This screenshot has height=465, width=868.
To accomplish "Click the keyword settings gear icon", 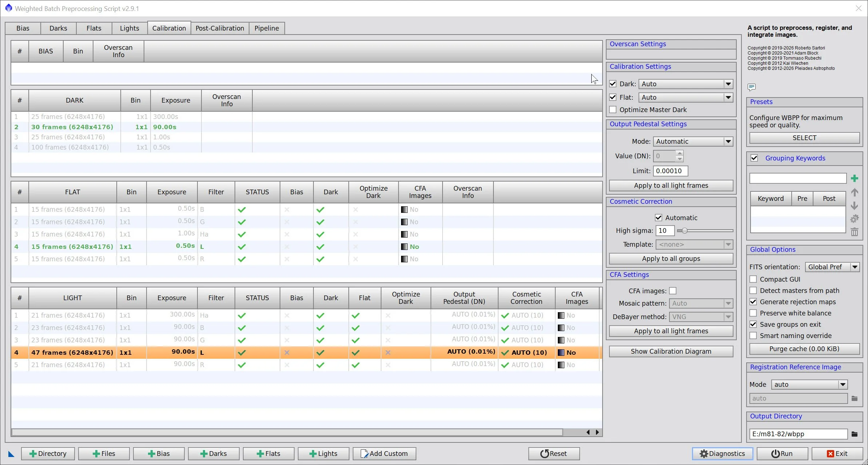I will pos(855,219).
